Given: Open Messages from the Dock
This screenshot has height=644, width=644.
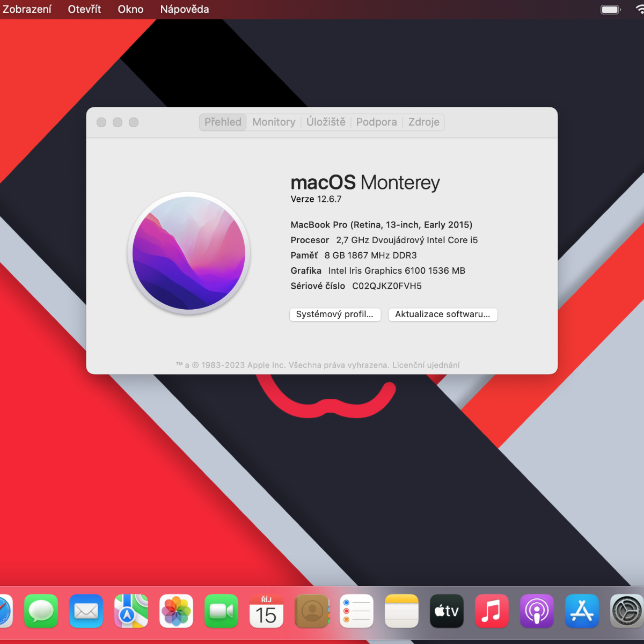Looking at the screenshot, I should pyautogui.click(x=41, y=611).
